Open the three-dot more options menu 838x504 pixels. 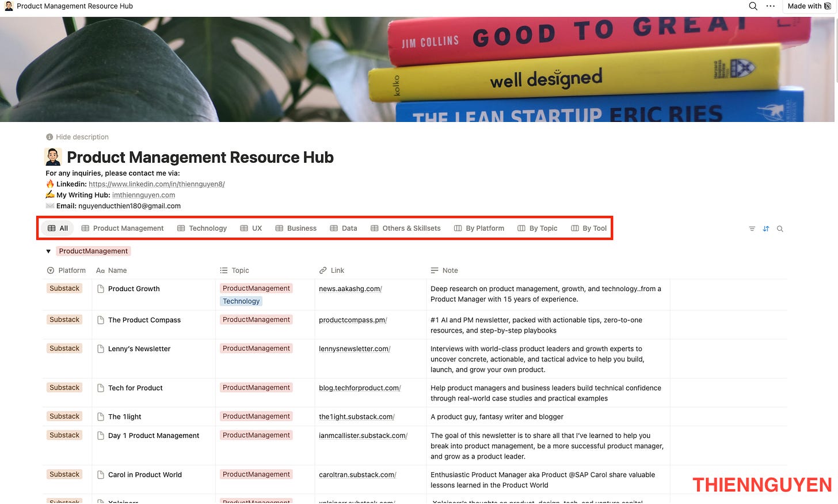tap(771, 6)
